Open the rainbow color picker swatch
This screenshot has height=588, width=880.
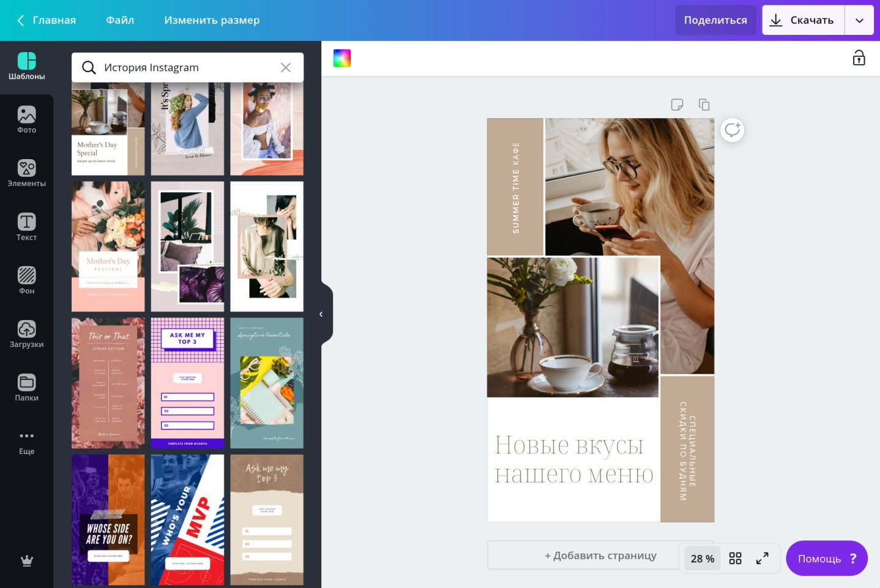click(x=342, y=58)
